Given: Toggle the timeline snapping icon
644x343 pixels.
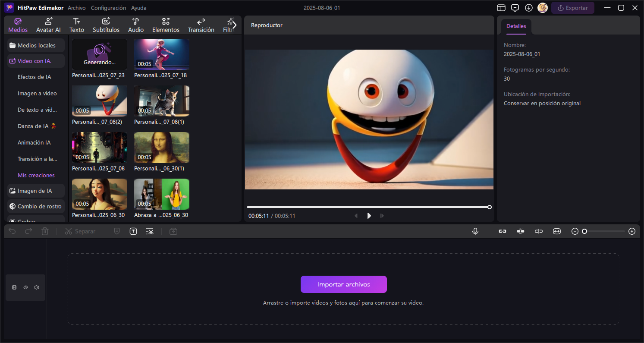Looking at the screenshot, I should click(x=521, y=231).
